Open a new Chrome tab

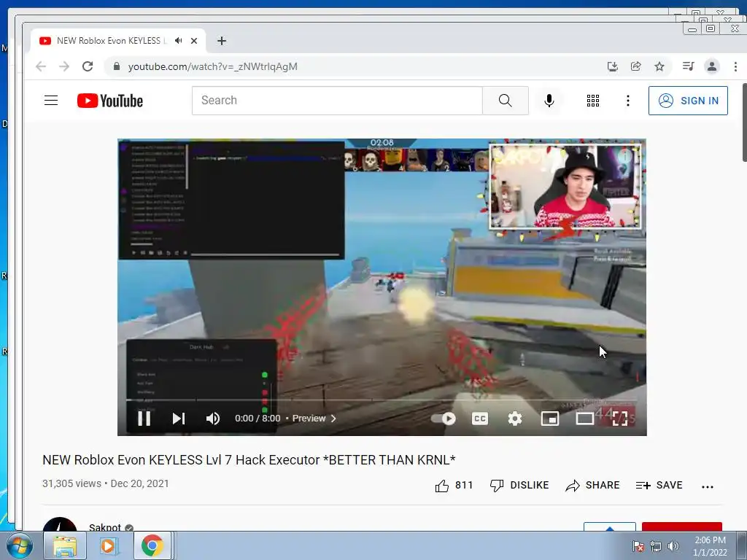click(x=222, y=41)
